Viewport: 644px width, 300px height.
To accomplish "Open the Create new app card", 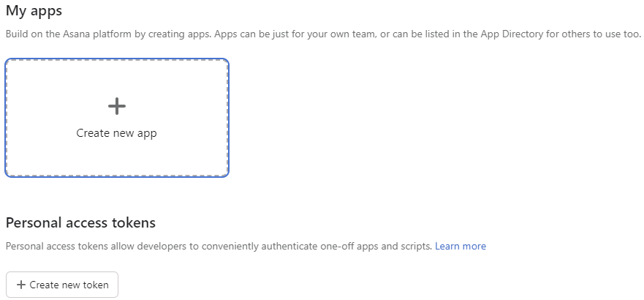I will click(x=117, y=118).
